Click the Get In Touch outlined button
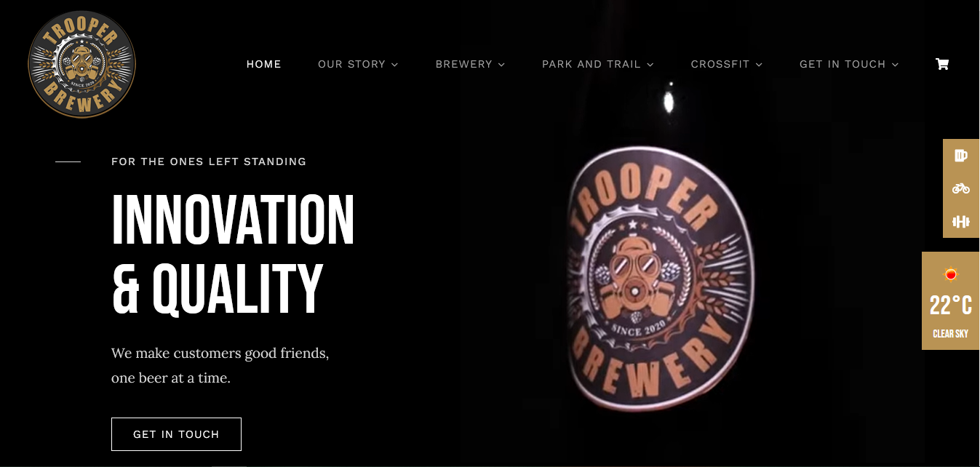 coord(176,434)
